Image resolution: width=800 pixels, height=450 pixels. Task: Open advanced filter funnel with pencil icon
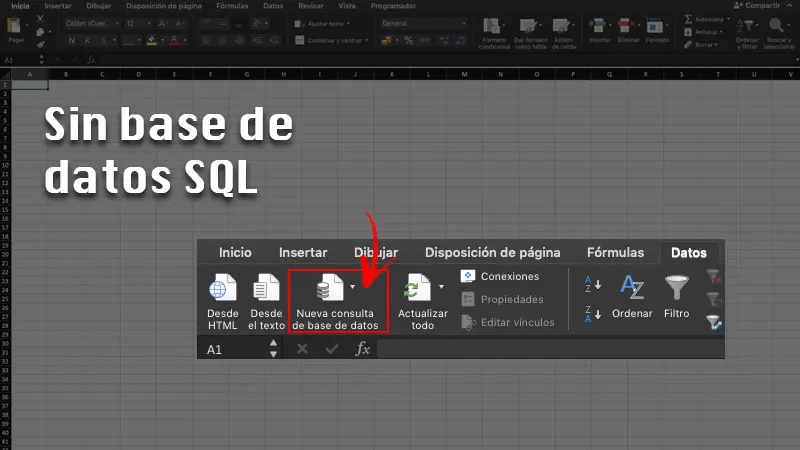[714, 322]
